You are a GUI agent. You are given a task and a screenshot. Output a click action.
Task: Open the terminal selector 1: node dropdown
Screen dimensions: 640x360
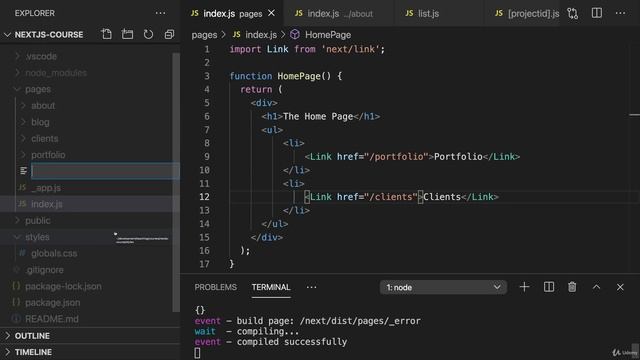(443, 287)
